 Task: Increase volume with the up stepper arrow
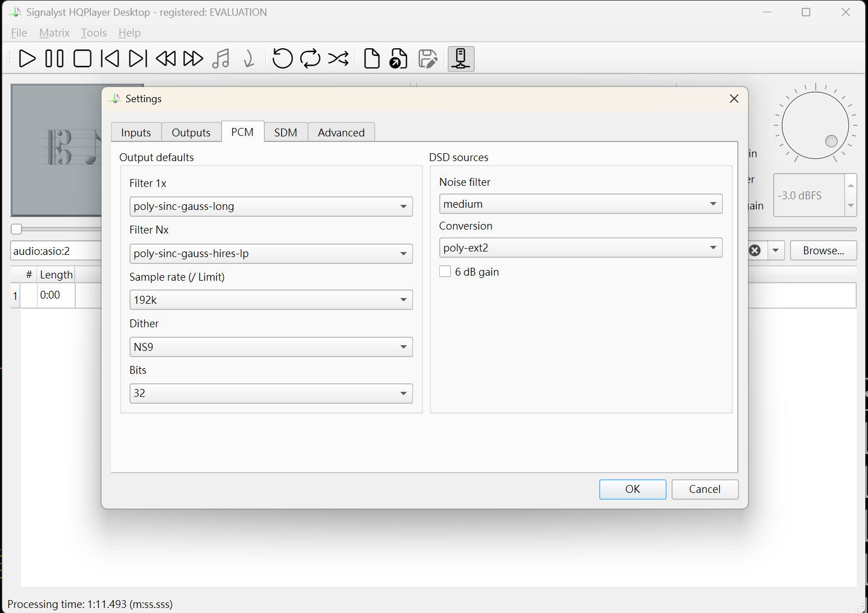(x=851, y=185)
